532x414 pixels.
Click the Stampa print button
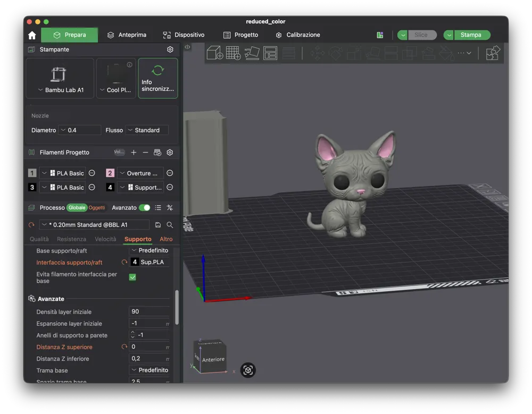tap(471, 35)
